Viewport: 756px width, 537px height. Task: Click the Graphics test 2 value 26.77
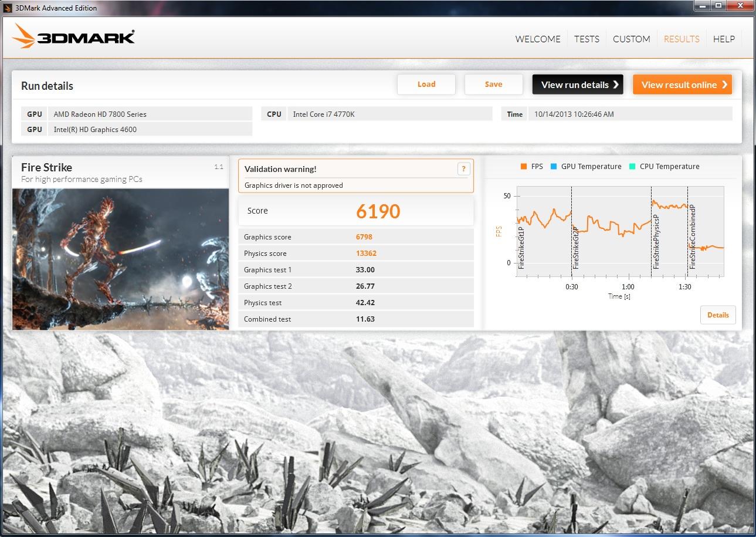365,286
